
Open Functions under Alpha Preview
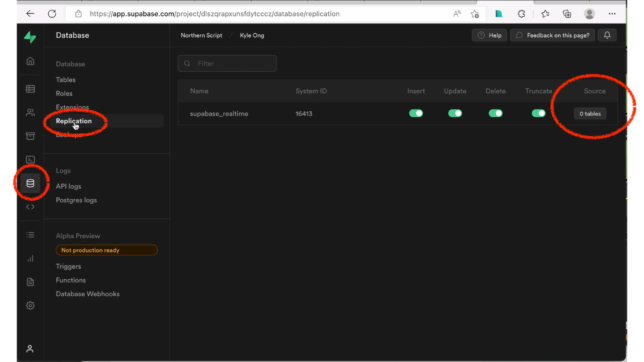click(71, 280)
